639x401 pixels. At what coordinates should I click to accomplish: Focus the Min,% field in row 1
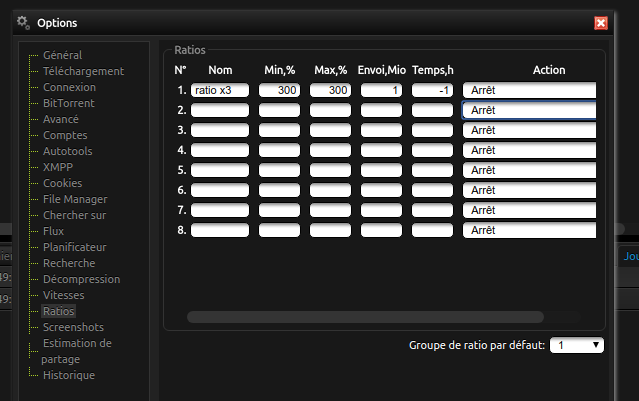(279, 90)
